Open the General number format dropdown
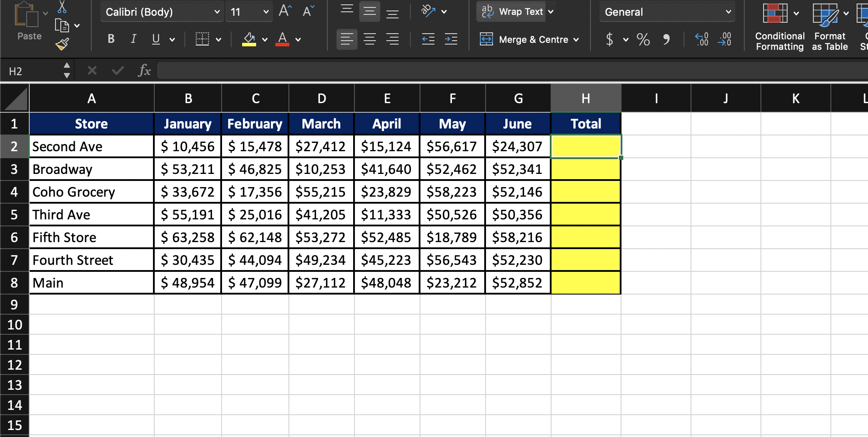The height and width of the screenshot is (437, 868). (667, 12)
